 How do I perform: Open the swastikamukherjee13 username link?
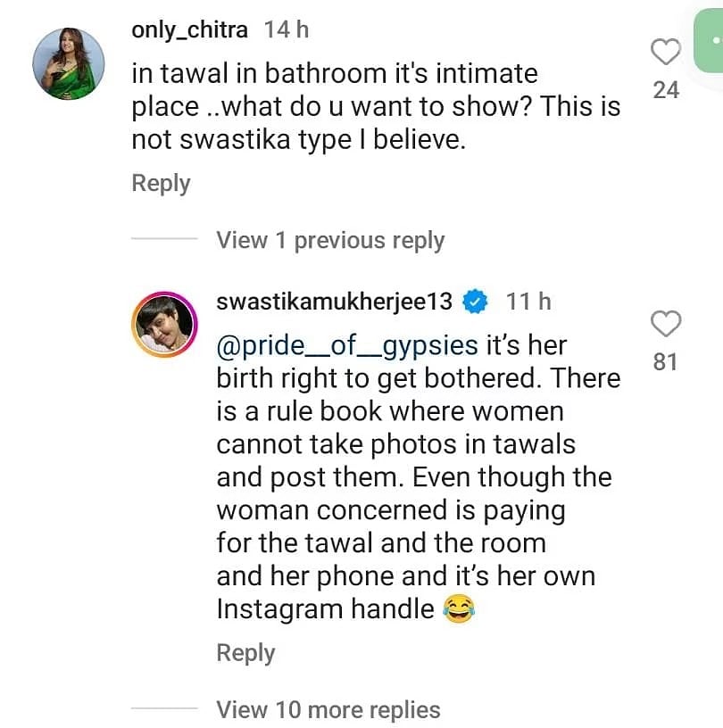335,302
